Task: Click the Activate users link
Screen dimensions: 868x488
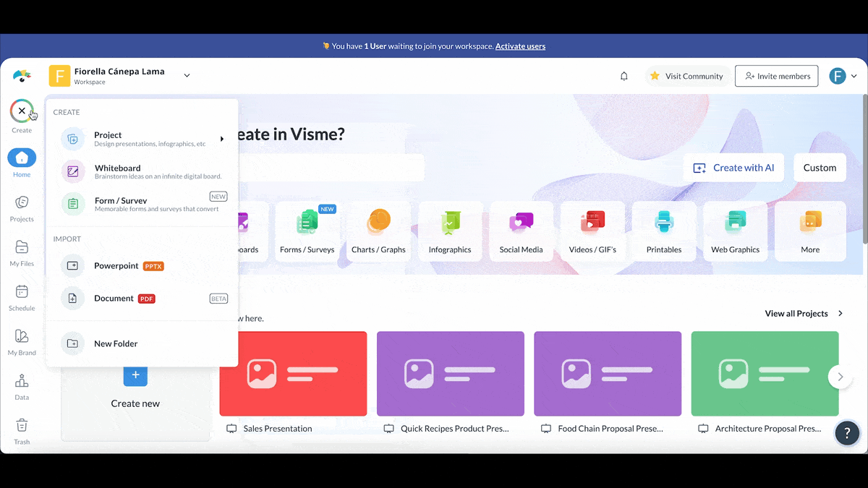Action: [520, 46]
